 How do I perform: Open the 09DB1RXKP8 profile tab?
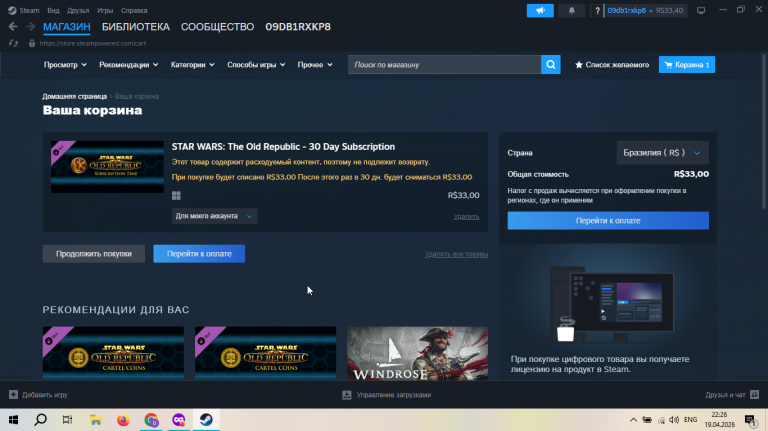point(298,27)
